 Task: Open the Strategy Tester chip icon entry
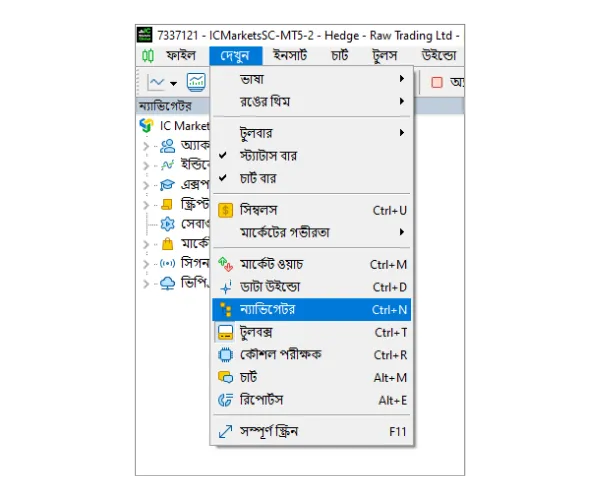tap(225, 355)
